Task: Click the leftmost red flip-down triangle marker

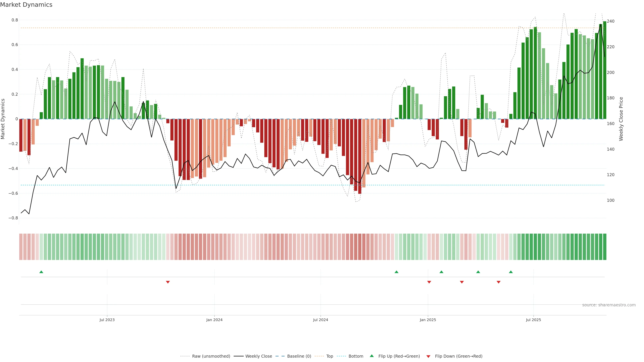Action: [168, 282]
